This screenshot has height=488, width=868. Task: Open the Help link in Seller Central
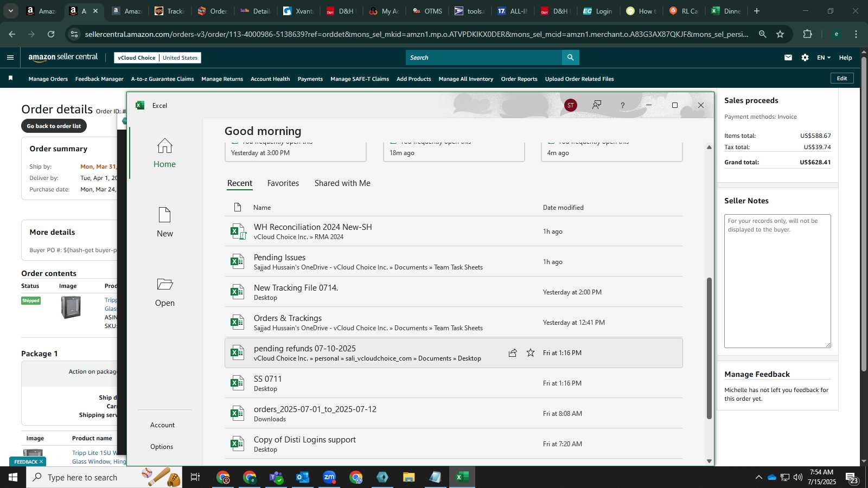pyautogui.click(x=845, y=57)
